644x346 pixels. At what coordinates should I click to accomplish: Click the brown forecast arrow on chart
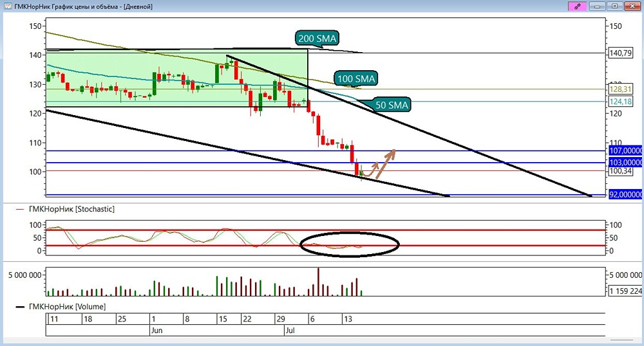[x=379, y=165]
